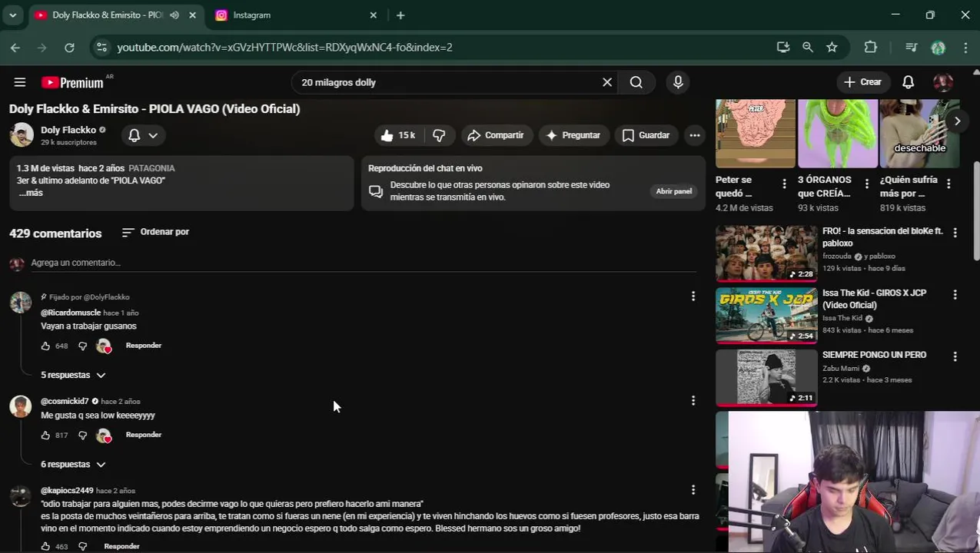
Task: Bookmark this page with the star
Action: coord(832,48)
